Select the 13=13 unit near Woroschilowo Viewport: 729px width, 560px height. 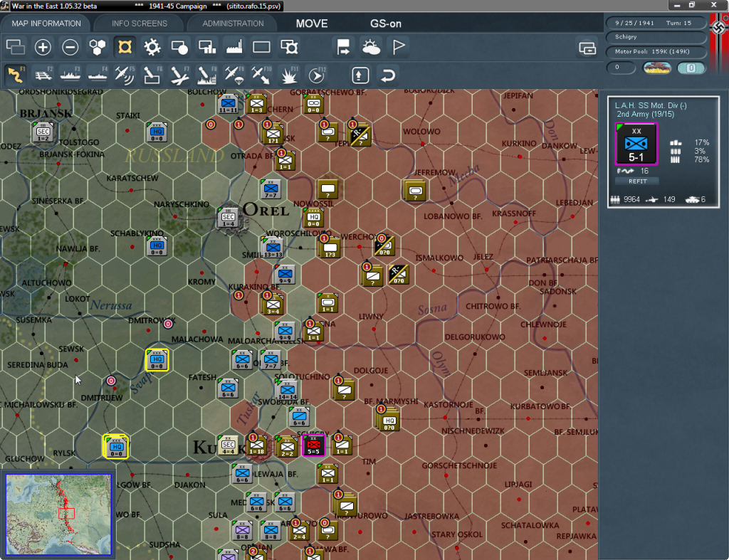click(273, 248)
